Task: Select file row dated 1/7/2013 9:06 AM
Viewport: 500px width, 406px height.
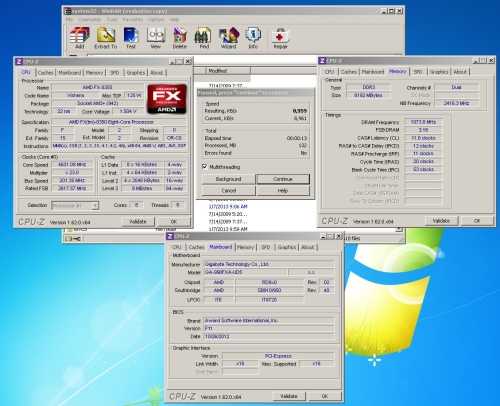Action: pos(228,207)
